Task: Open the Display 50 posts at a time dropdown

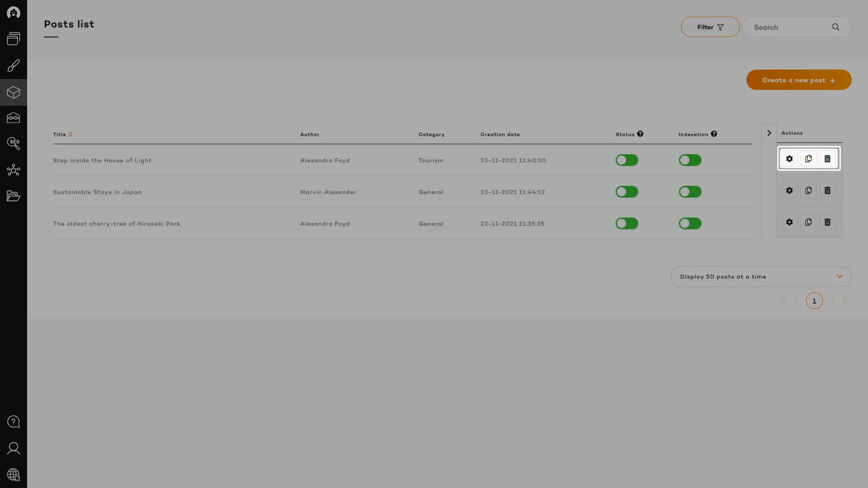Action: (x=760, y=277)
